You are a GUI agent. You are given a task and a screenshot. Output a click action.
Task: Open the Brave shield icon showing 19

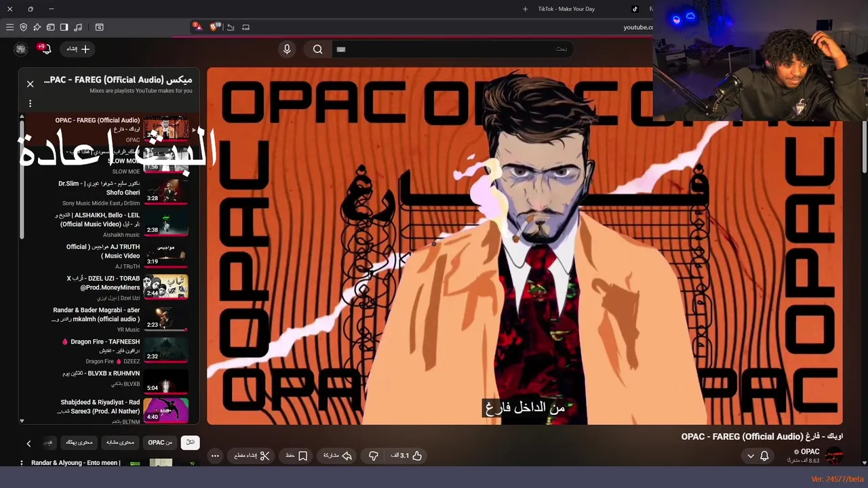point(215,26)
